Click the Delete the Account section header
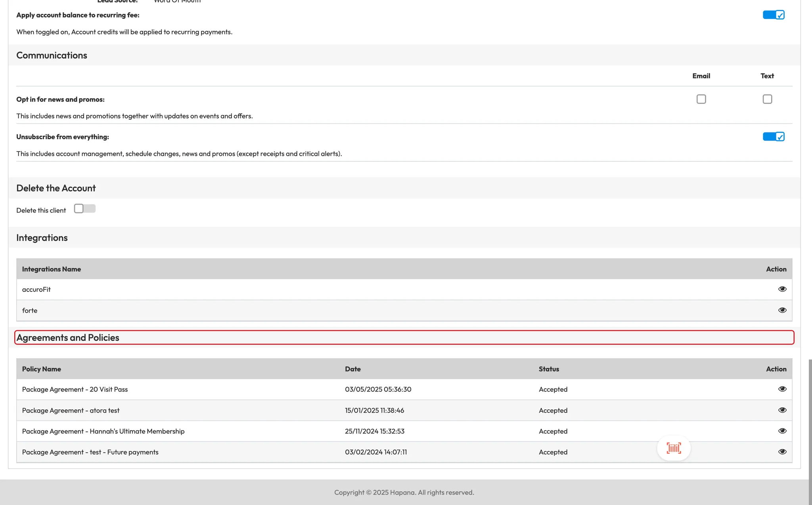 (56, 188)
